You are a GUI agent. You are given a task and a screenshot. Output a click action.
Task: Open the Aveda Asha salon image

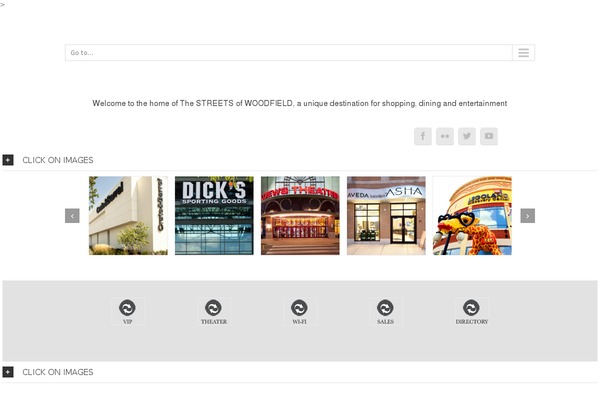click(386, 216)
